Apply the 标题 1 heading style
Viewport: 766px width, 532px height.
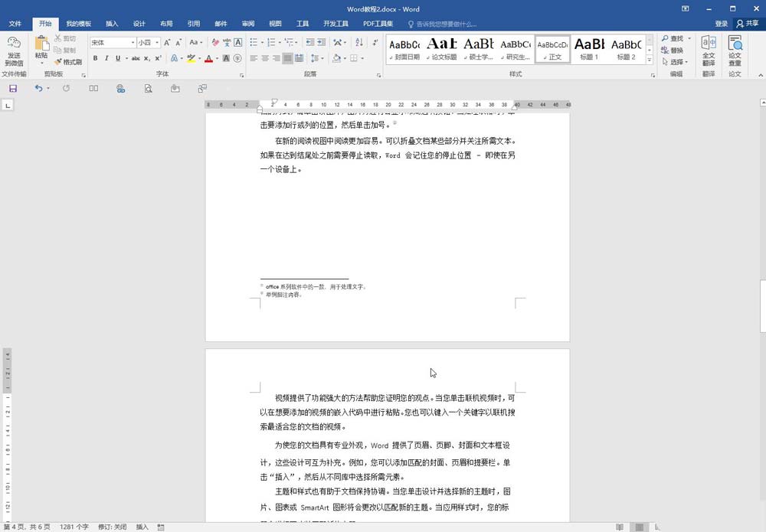pyautogui.click(x=589, y=49)
